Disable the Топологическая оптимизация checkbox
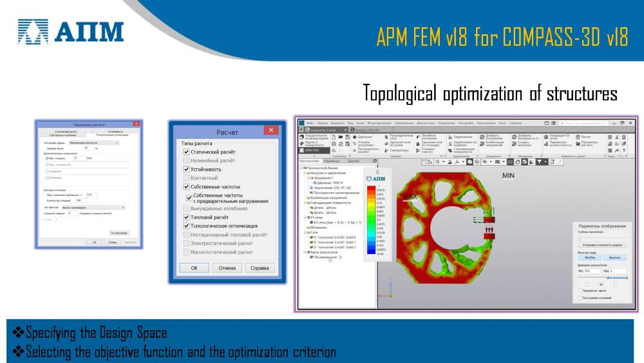Viewport: 644px width, 363px height. point(185,226)
